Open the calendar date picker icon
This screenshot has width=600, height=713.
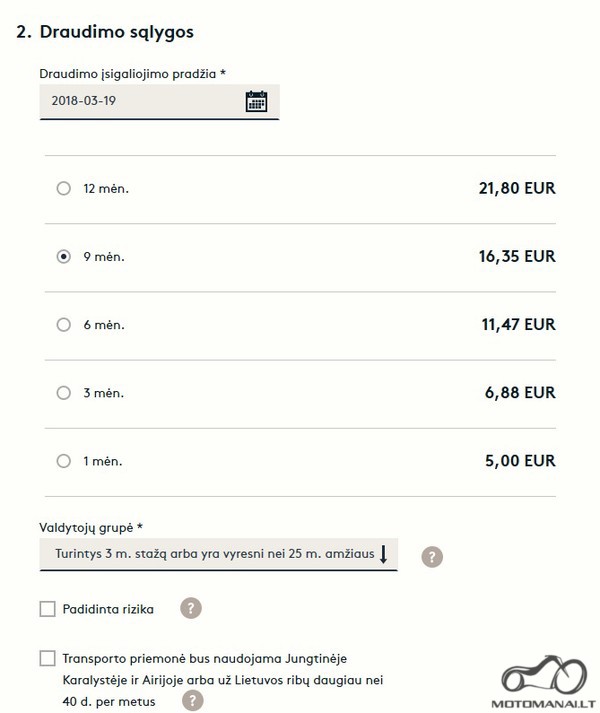tap(256, 101)
